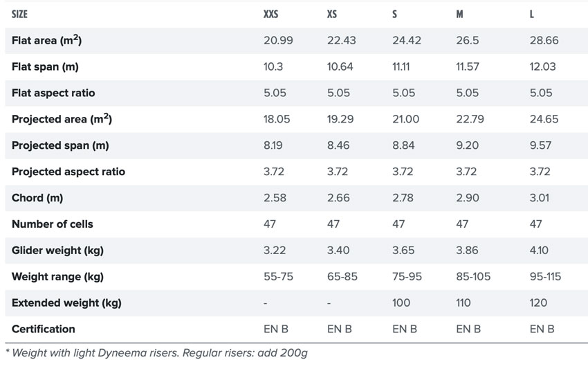Click the Extended weight (kg) label

click(66, 303)
